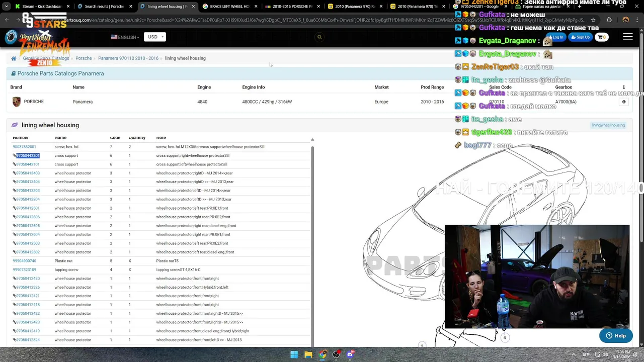Viewport: 644px width, 362px height.
Task: Open the tab search chevron in Chrome
Action: click(7, 7)
